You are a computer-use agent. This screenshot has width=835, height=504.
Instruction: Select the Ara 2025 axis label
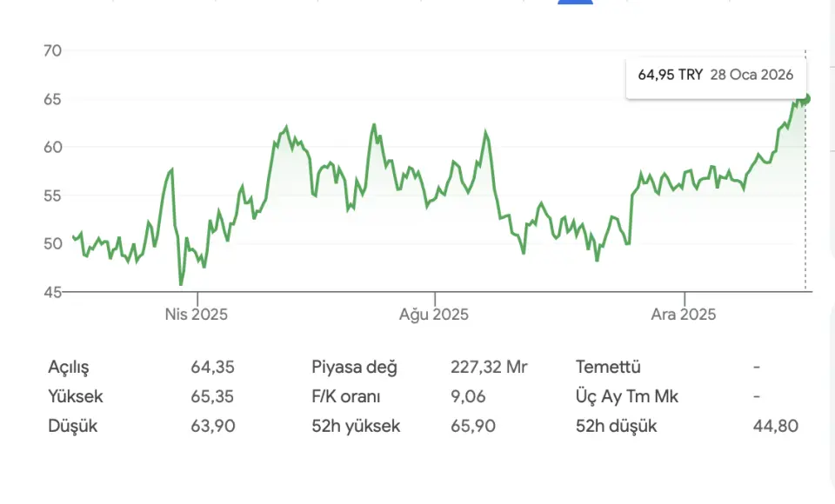[684, 315]
